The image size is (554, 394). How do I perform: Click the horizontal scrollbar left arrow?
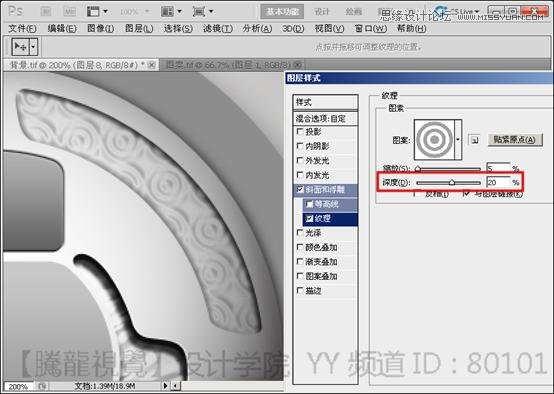176,386
